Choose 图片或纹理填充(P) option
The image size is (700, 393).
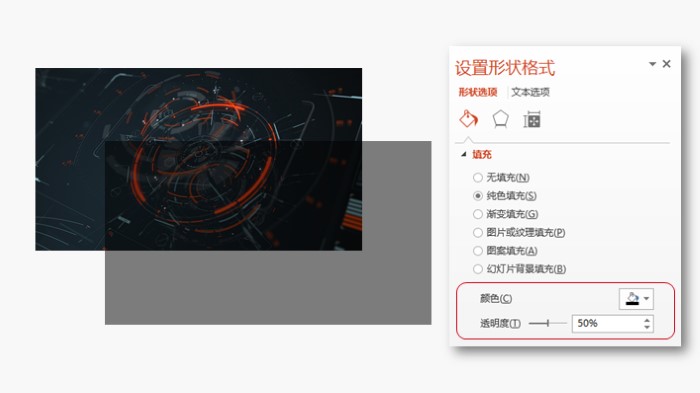pos(519,232)
